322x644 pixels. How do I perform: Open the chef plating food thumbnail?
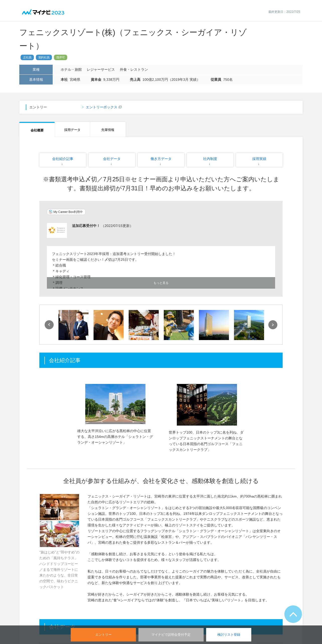tap(144, 325)
